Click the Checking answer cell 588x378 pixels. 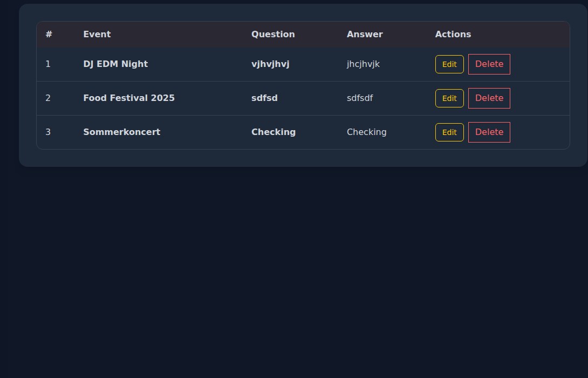367,132
